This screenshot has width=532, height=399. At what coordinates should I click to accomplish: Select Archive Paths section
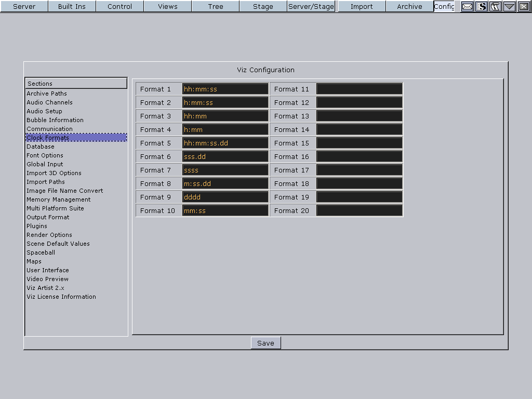click(47, 94)
